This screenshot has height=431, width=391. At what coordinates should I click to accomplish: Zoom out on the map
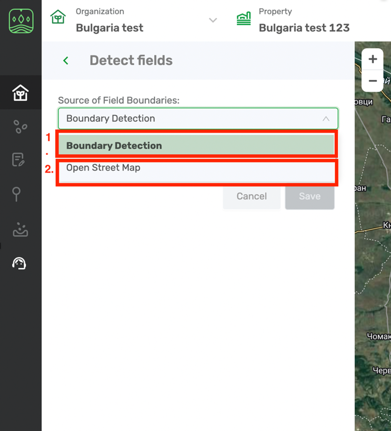373,81
